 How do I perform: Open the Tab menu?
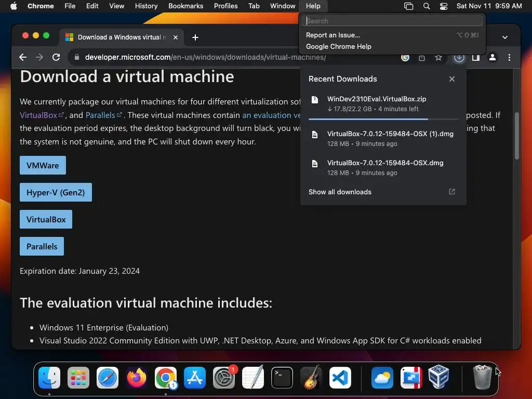tap(254, 6)
